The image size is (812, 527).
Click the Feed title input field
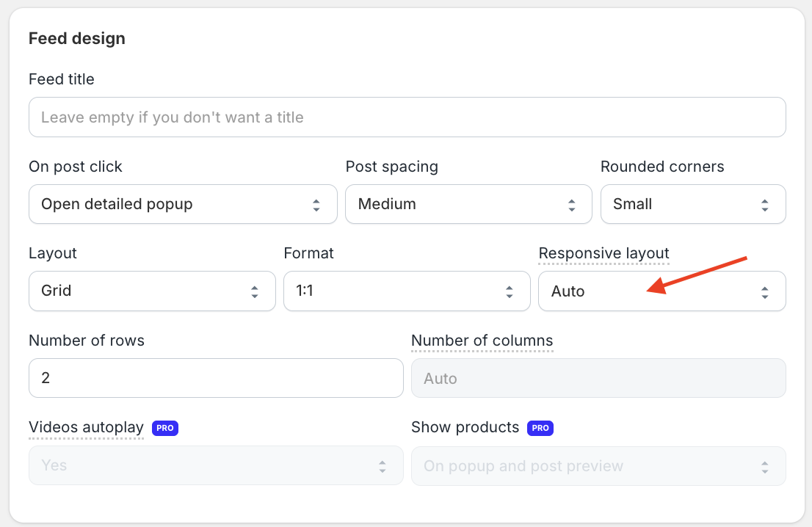(407, 117)
